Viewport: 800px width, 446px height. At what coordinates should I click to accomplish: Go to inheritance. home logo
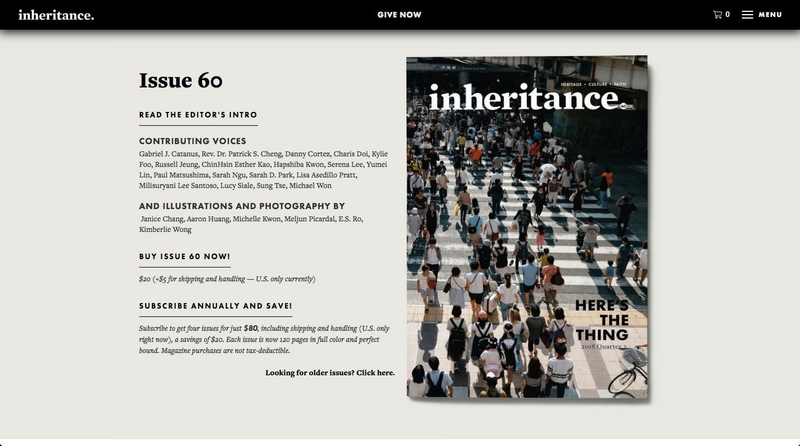(56, 15)
